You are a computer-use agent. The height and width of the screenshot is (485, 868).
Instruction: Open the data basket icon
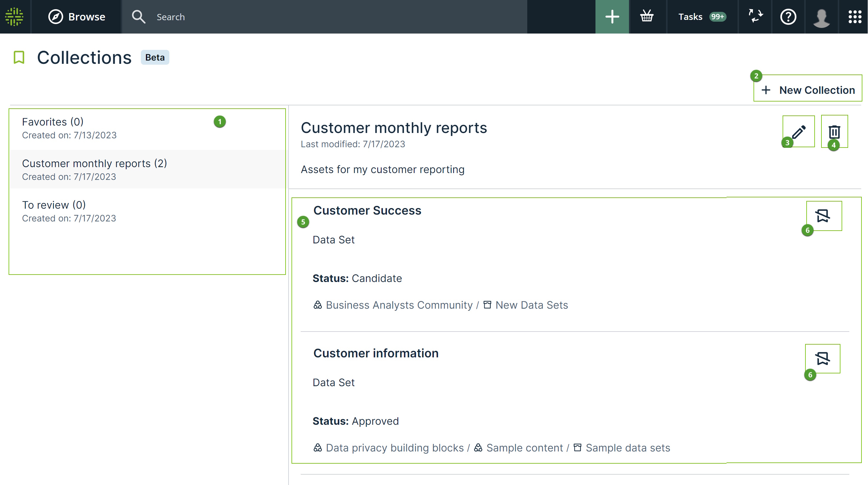pyautogui.click(x=646, y=17)
